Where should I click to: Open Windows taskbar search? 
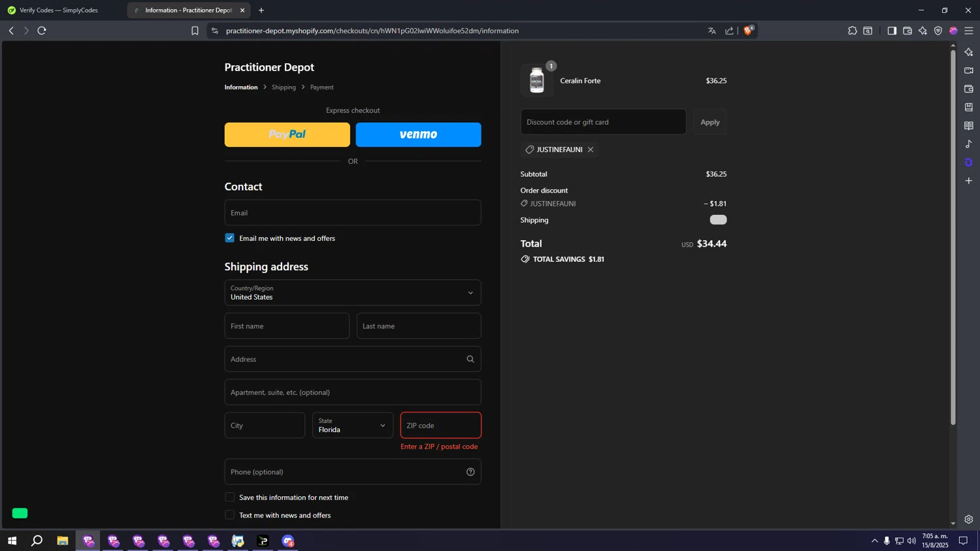point(37,541)
